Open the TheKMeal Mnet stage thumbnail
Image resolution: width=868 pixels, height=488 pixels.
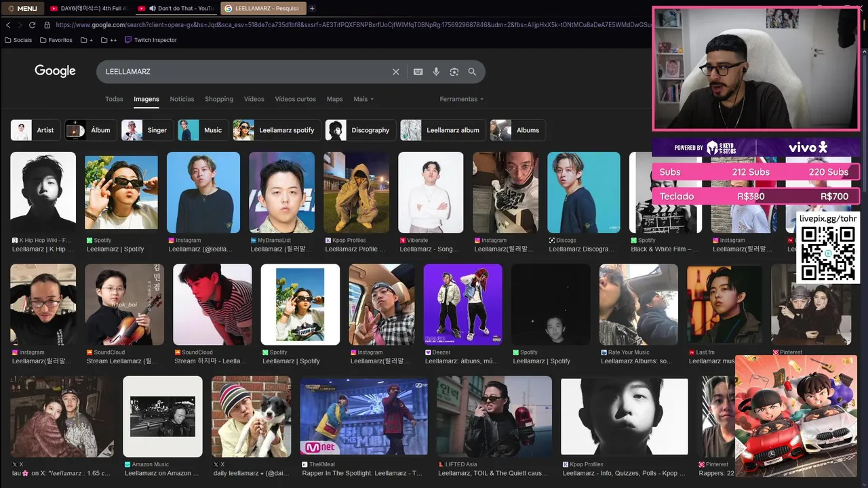click(364, 416)
